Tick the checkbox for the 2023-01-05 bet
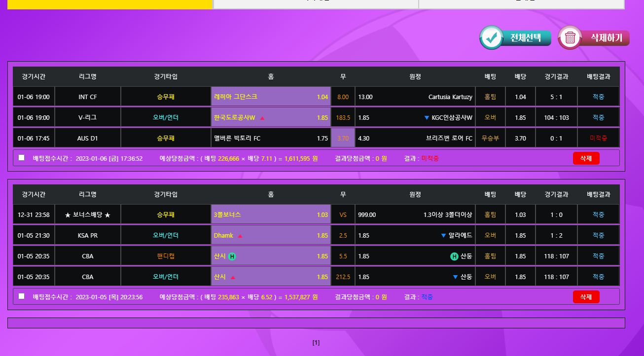 pyautogui.click(x=21, y=296)
